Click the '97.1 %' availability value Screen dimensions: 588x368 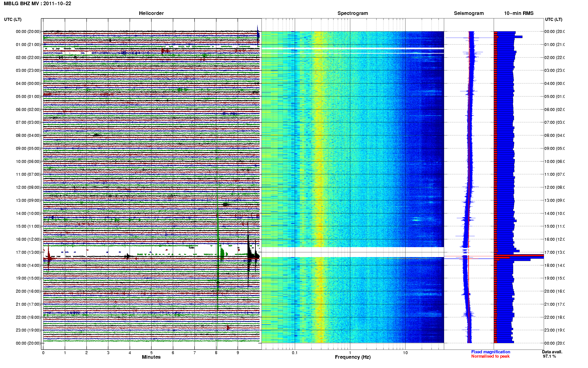tap(549, 356)
